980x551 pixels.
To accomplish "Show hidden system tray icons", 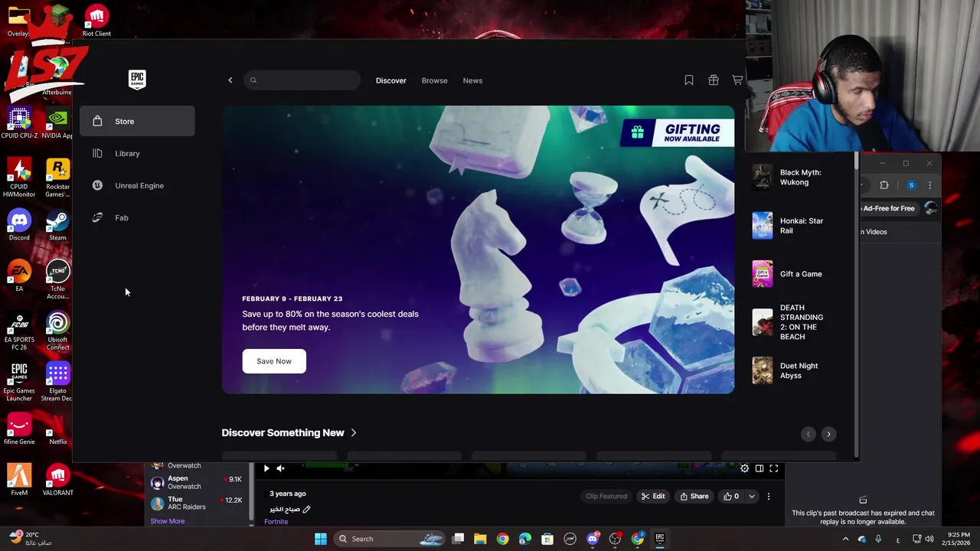I will point(845,539).
